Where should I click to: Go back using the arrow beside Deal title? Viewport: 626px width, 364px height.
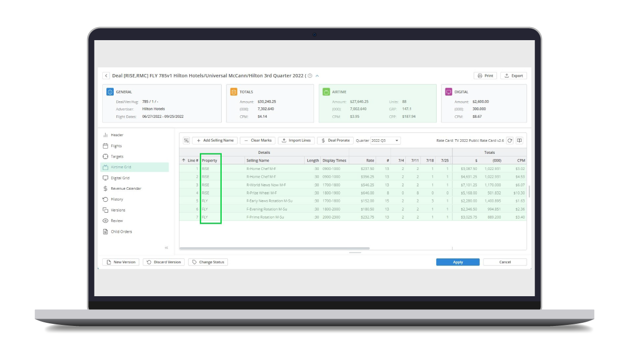(x=106, y=76)
